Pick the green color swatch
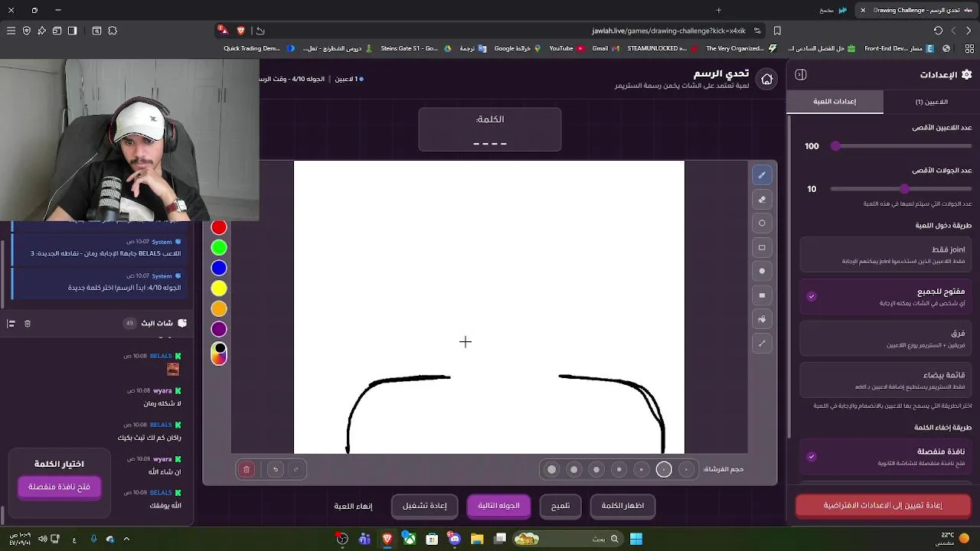Viewport: 980px width, 551px height. click(x=219, y=248)
